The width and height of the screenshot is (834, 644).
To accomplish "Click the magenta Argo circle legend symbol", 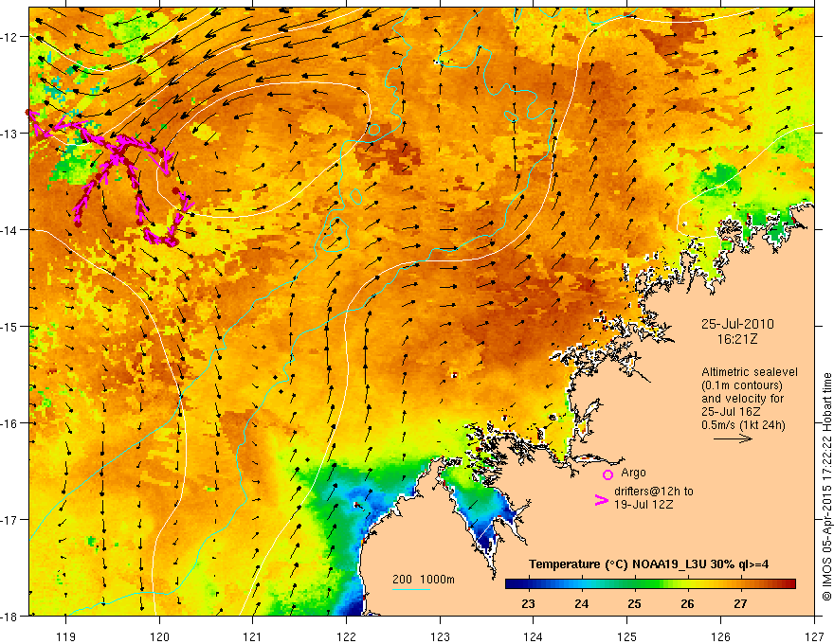I will pos(607,474).
